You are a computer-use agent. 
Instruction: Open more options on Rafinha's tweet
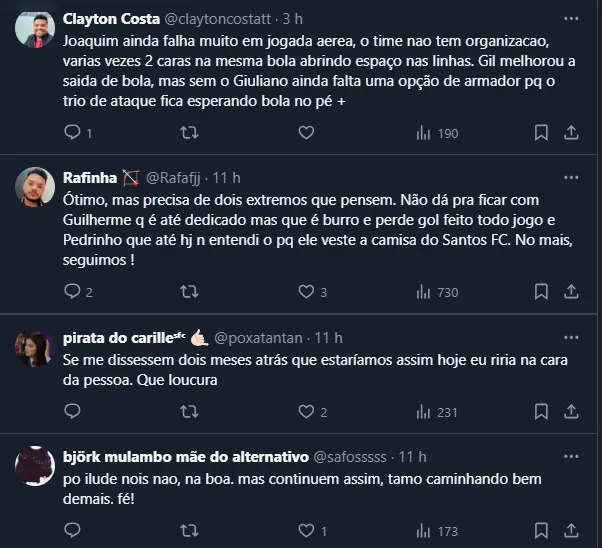tap(570, 179)
